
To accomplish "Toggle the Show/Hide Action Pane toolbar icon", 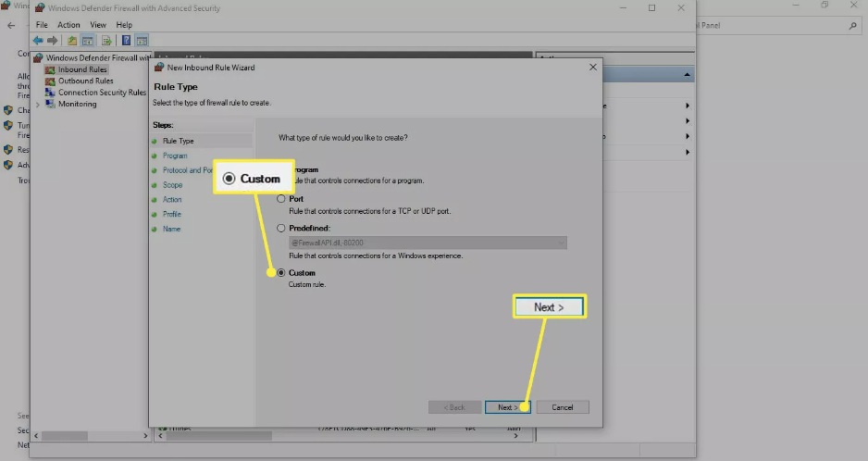I will pyautogui.click(x=142, y=41).
